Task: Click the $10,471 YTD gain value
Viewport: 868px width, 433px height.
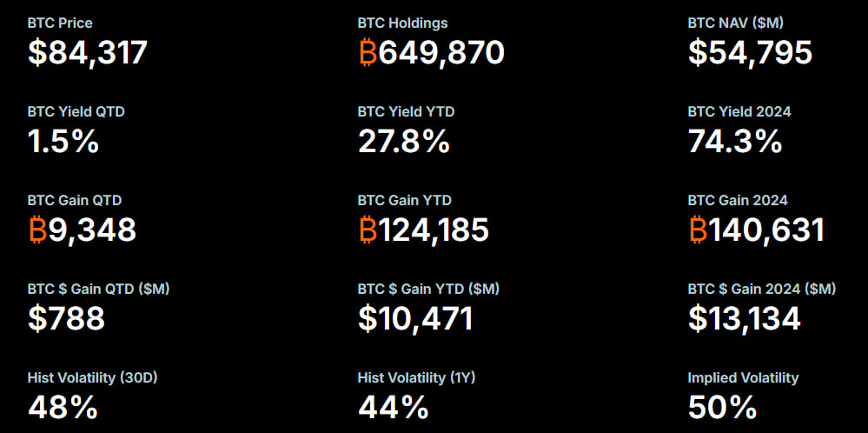Action: point(415,318)
